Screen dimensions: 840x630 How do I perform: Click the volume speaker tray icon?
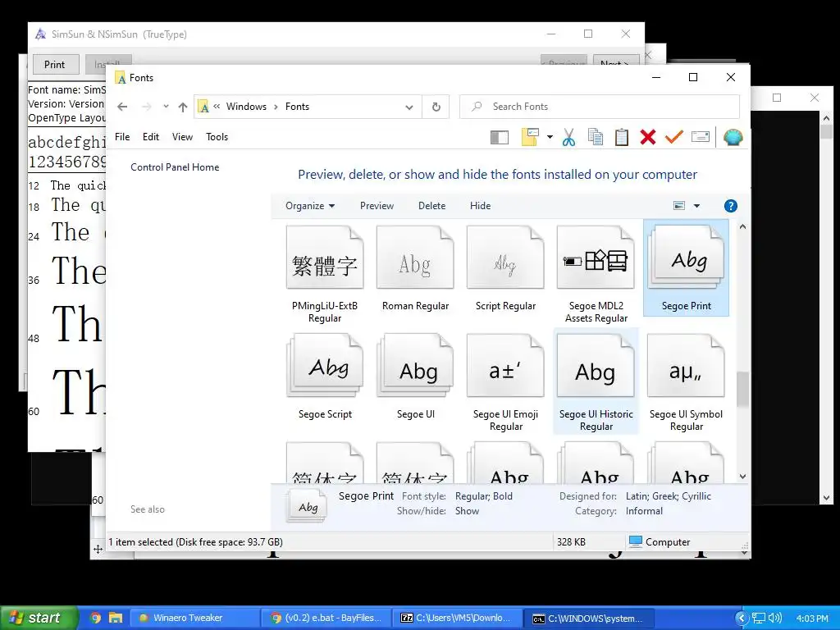coord(774,618)
